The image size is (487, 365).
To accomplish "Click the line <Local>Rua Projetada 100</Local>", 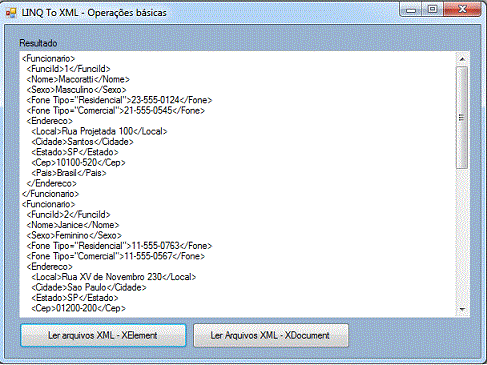I will 99,131.
